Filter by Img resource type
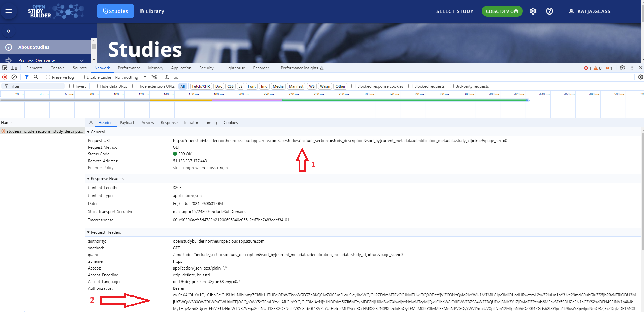Screen dimensions: 644x312 [264, 86]
